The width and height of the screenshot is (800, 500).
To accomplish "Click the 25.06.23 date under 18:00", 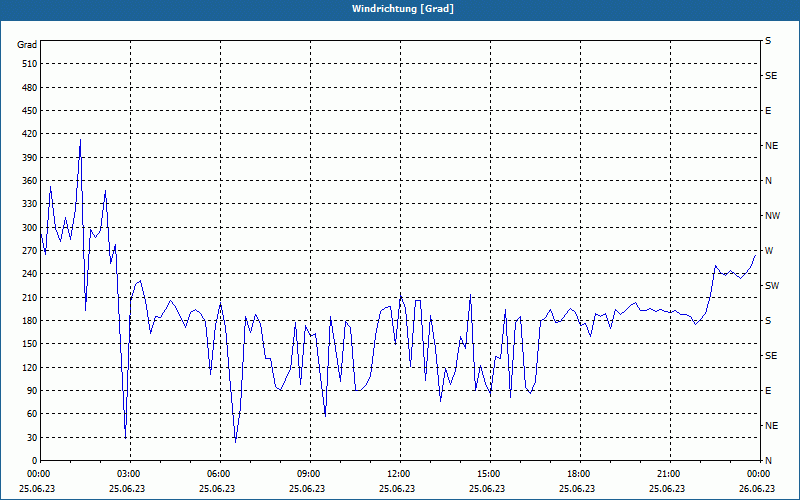I will click(577, 488).
